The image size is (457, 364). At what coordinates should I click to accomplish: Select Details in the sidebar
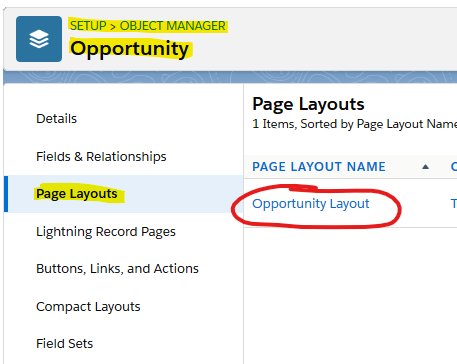[x=57, y=119]
